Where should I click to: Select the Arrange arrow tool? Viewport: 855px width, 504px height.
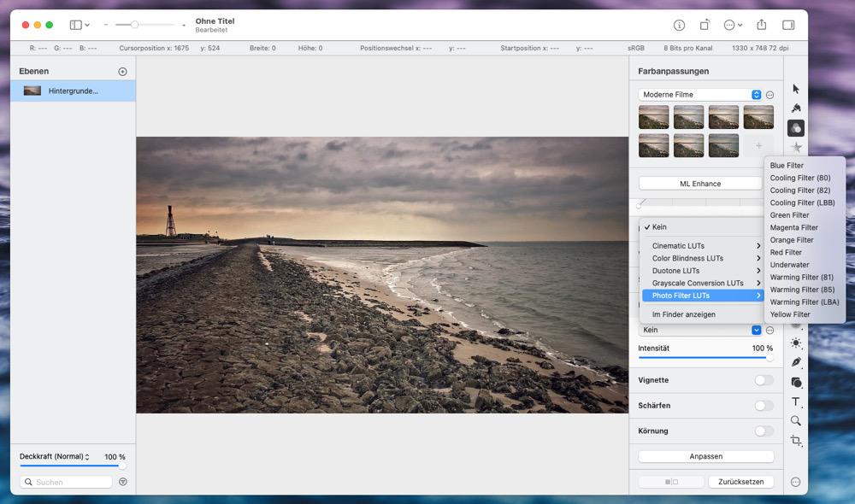coord(796,89)
